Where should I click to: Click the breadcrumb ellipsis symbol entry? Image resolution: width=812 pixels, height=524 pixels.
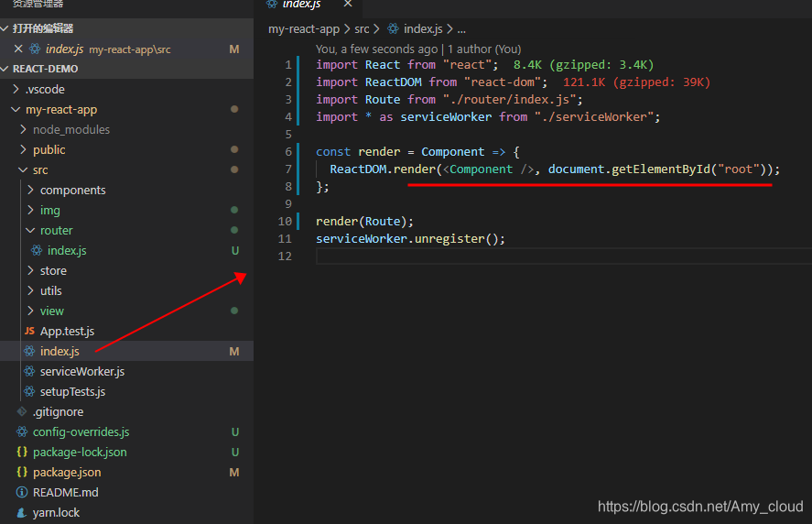(x=460, y=29)
